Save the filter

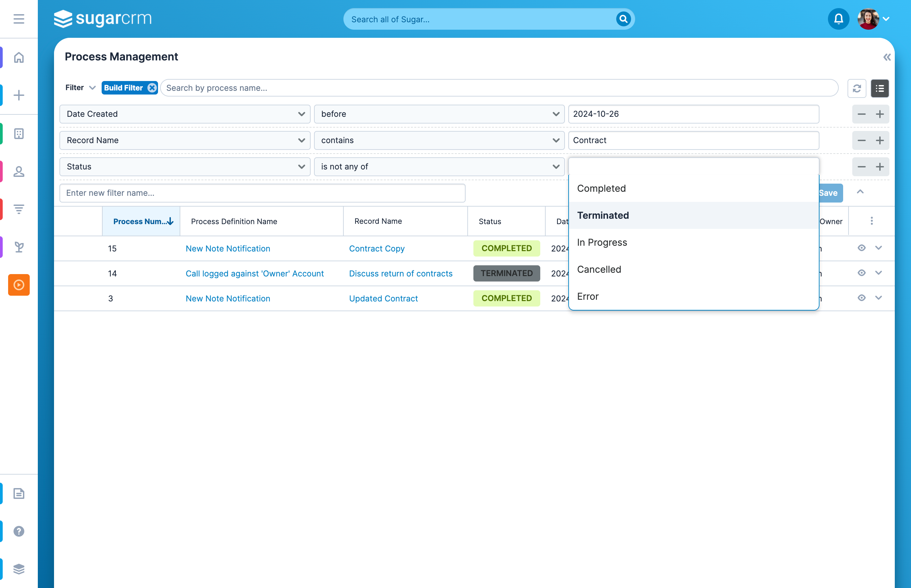point(831,193)
